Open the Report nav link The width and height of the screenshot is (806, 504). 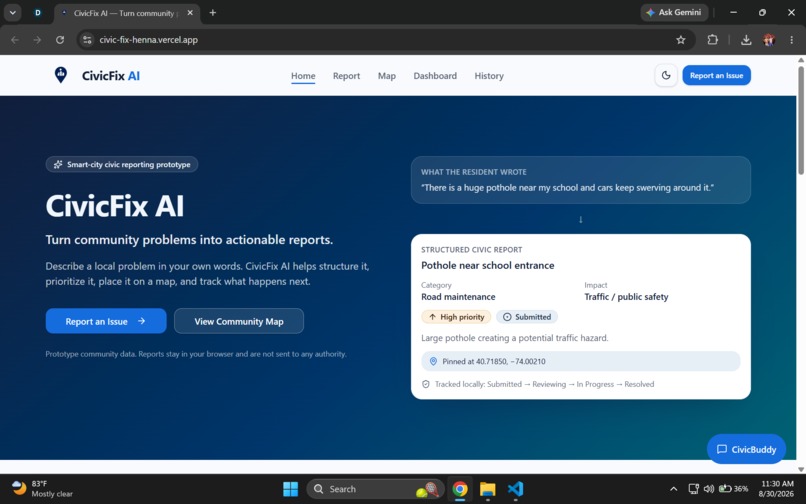point(346,76)
